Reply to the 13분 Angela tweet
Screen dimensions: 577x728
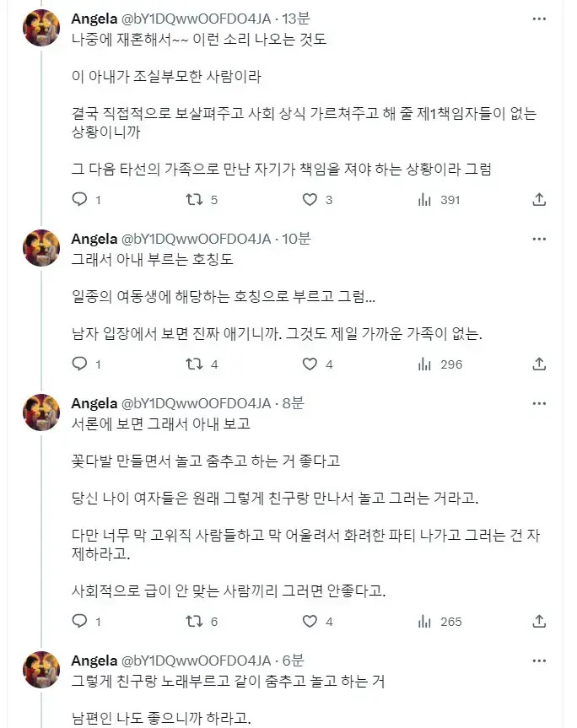[80, 200]
